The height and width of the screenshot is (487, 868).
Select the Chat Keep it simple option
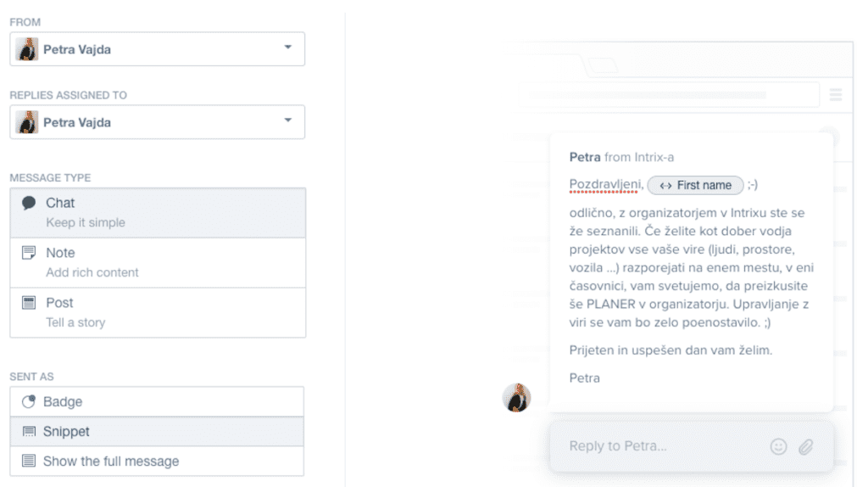[158, 213]
